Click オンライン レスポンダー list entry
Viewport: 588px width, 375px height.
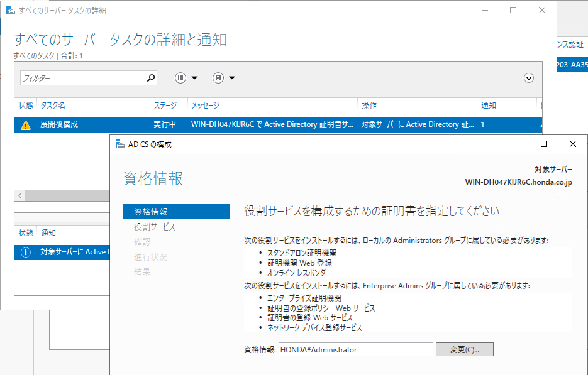[x=299, y=273]
